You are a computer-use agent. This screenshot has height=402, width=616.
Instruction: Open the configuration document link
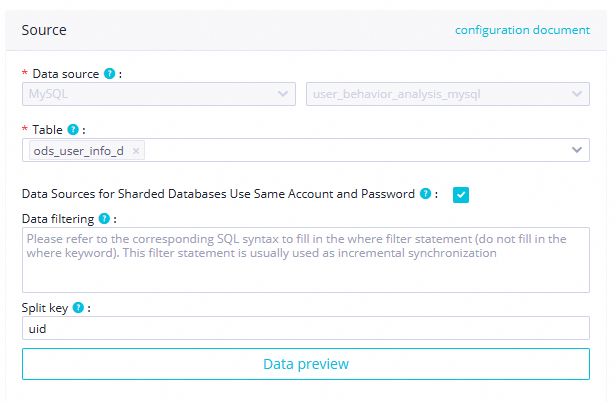[x=522, y=30]
